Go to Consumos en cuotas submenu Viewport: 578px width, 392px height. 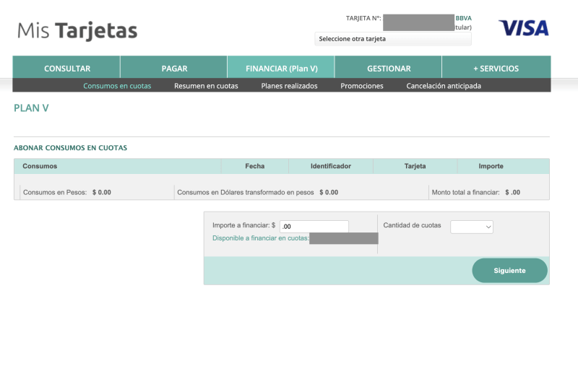coord(117,86)
